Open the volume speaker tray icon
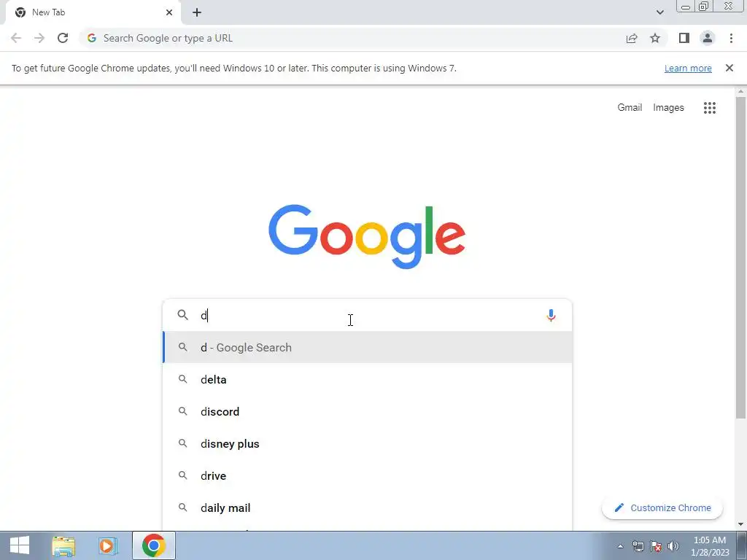 pyautogui.click(x=673, y=546)
